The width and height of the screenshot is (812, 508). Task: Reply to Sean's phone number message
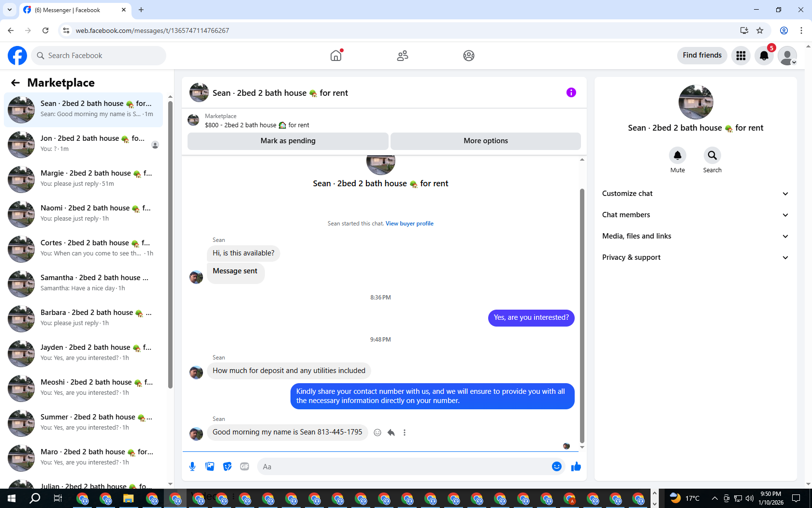tap(391, 433)
